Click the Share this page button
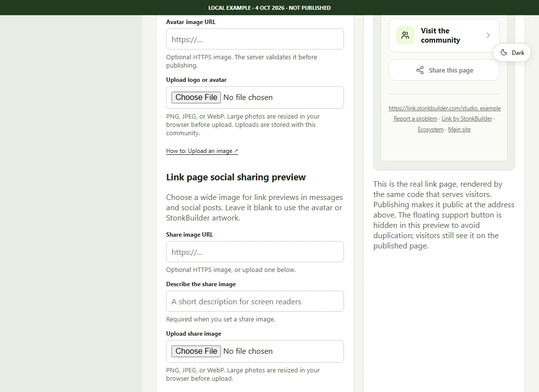Image resolution: width=539 pixels, height=392 pixels. (x=444, y=70)
